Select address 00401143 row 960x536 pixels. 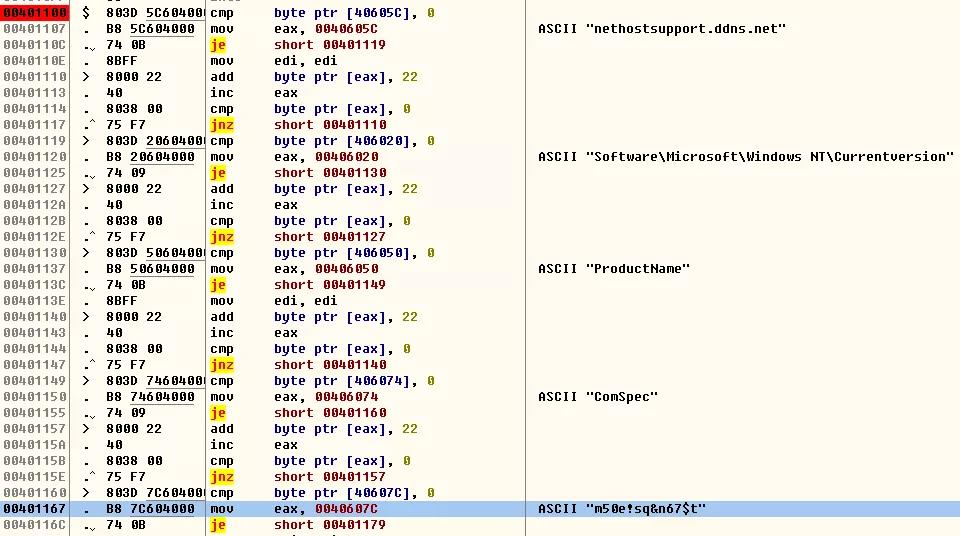35,333
